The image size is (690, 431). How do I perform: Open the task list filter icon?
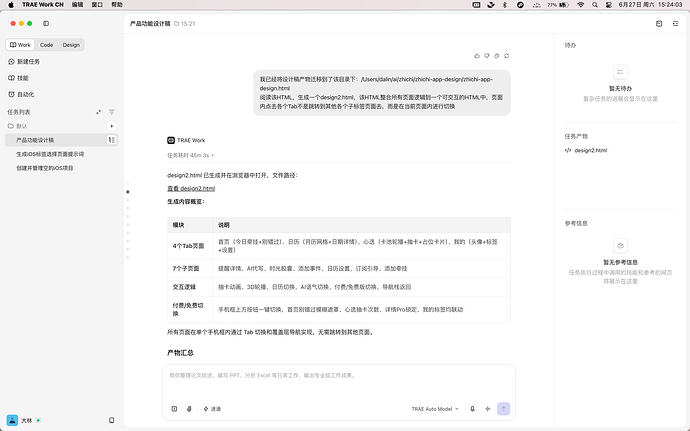(111, 112)
